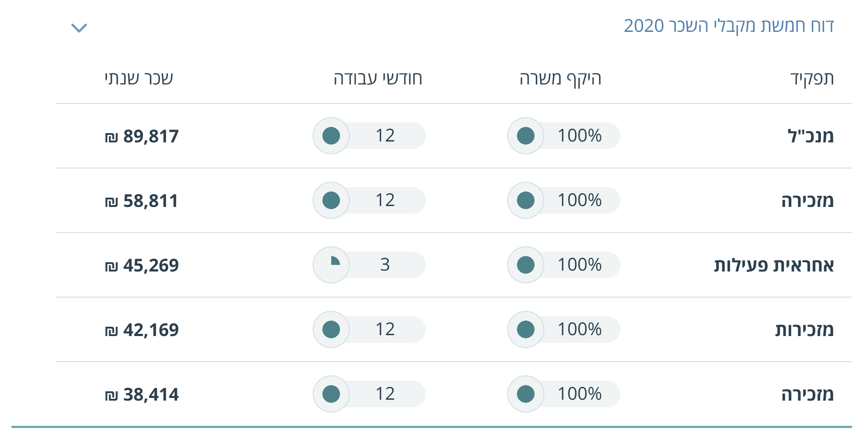Select the היקף משרה column header

(x=560, y=79)
